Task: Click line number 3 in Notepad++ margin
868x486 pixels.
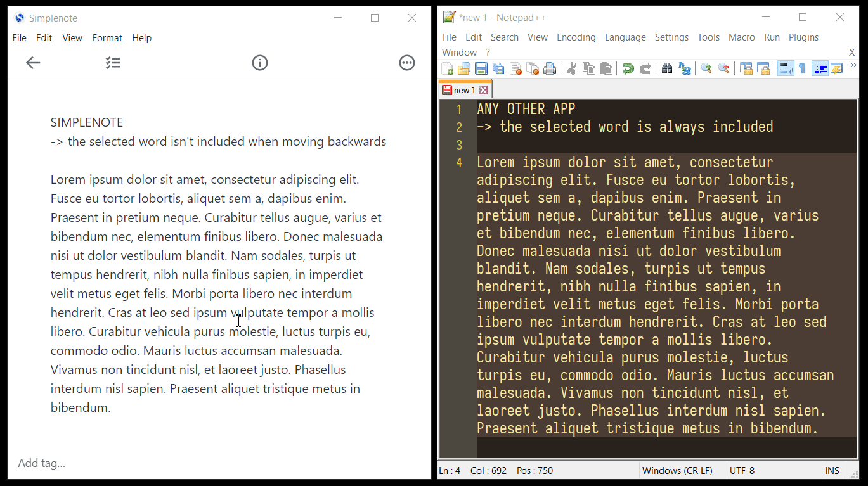Action: tap(459, 145)
